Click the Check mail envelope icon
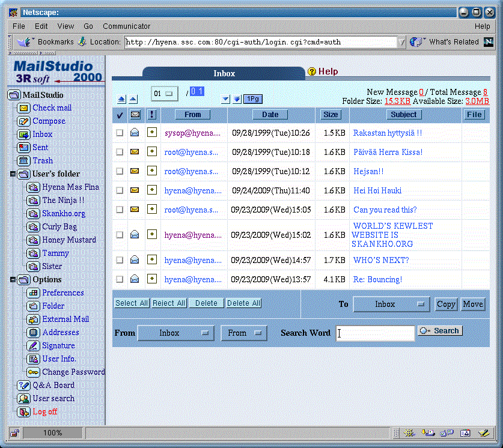Viewport: 503px width, 448px height. (23, 108)
